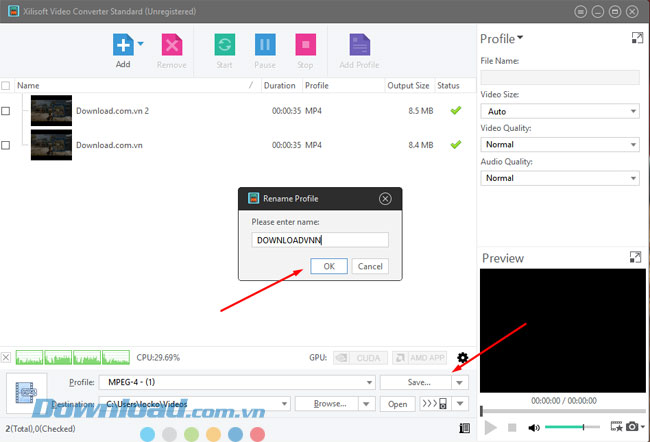This screenshot has height=442, width=650.
Task: Click the File Name field in Profile panel
Action: [560, 78]
